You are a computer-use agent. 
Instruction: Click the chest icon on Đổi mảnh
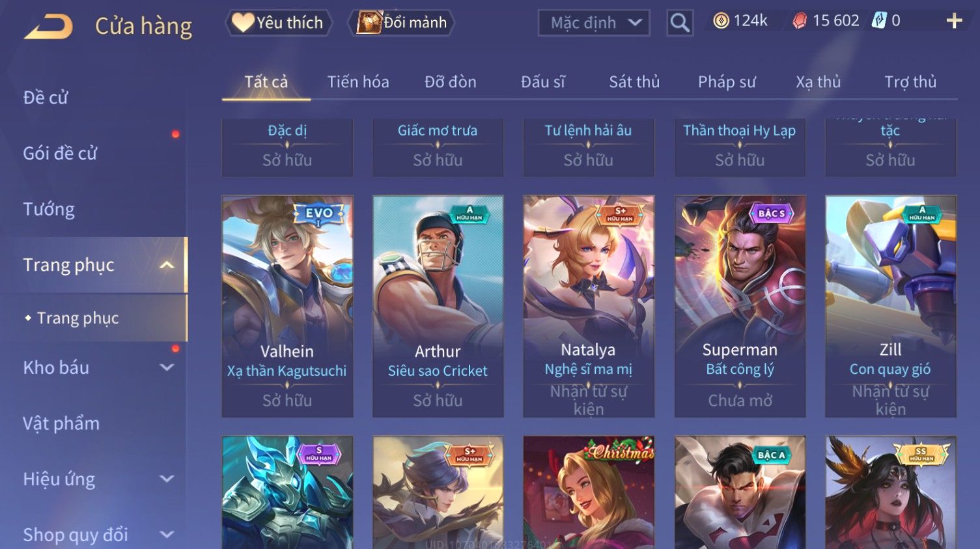[x=369, y=23]
